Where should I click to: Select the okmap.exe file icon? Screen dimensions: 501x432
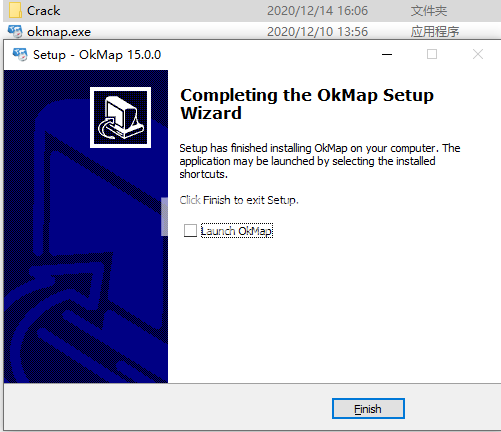15,32
